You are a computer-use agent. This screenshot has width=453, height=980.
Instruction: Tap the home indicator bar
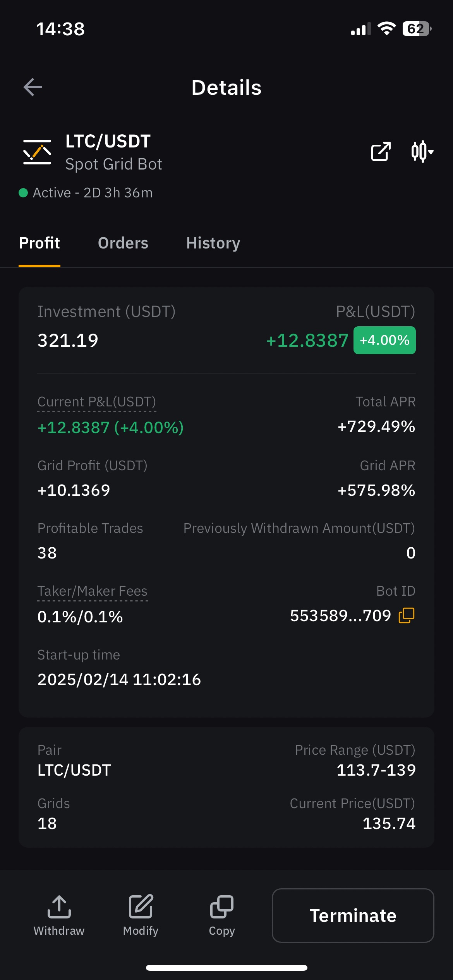click(226, 968)
